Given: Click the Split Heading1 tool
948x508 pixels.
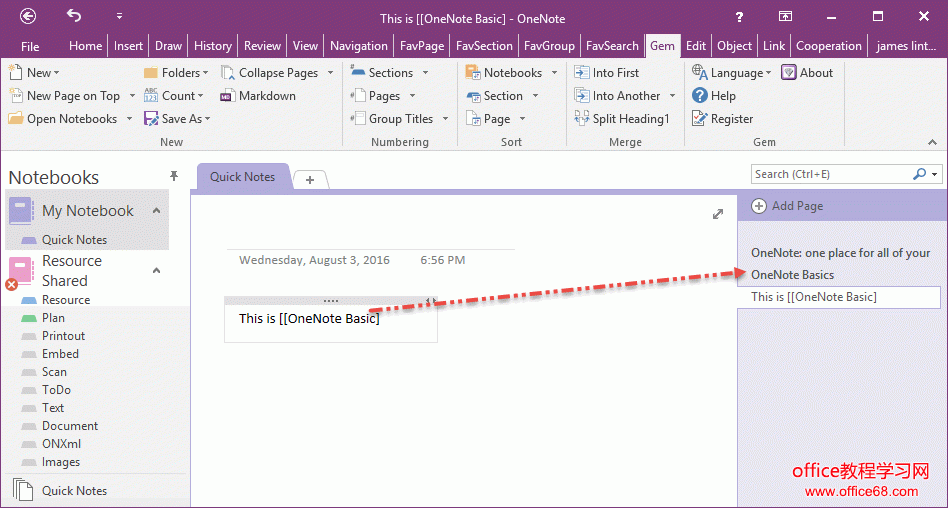Looking at the screenshot, I should tap(582, 119).
